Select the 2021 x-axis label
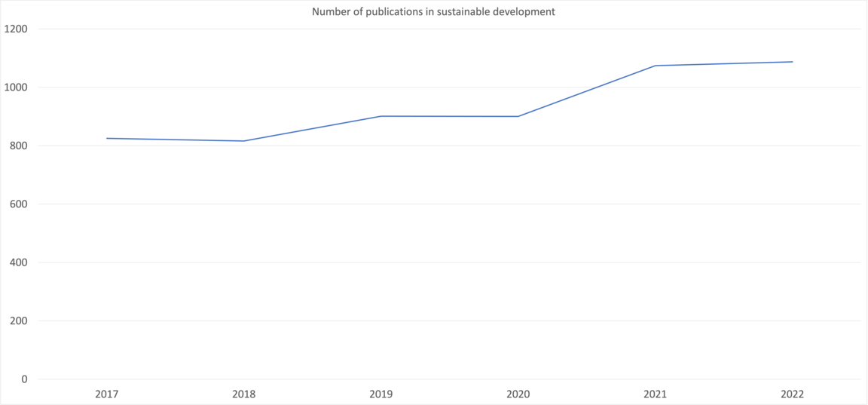Viewport: 868px width, 405px height. point(655,394)
